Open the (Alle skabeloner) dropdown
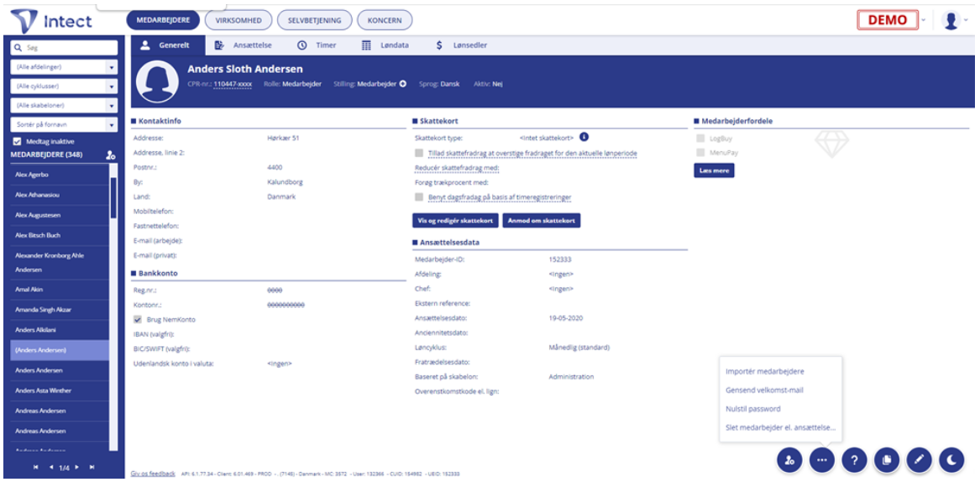 (x=64, y=105)
